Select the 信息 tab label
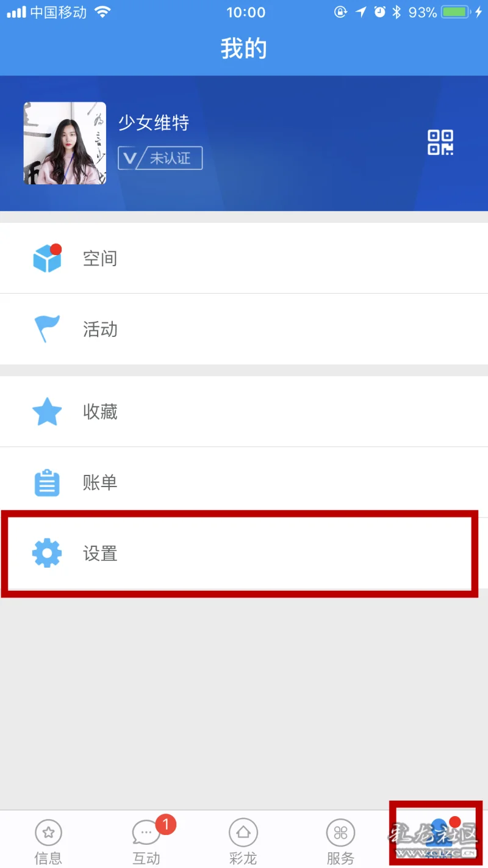 tap(48, 858)
